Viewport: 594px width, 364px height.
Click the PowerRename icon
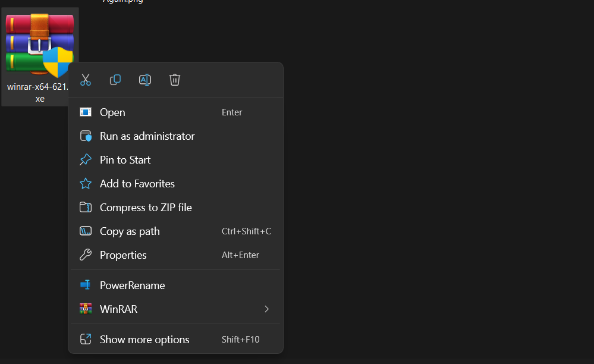coord(85,285)
